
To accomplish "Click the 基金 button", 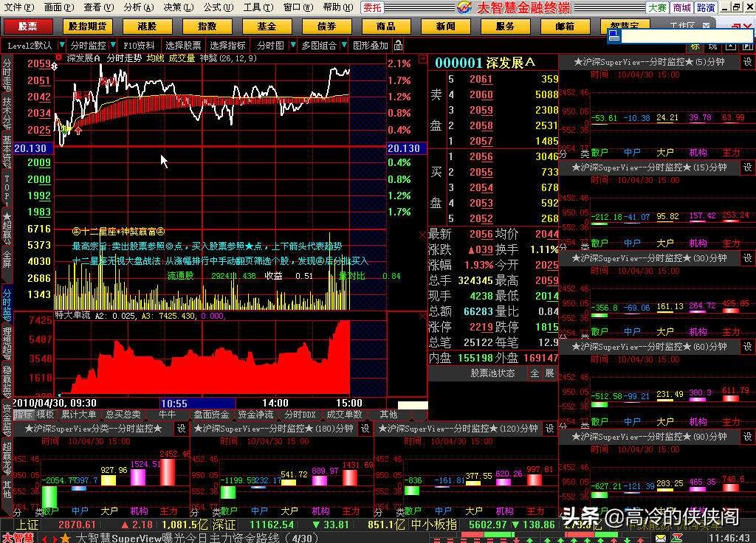I will click(267, 27).
